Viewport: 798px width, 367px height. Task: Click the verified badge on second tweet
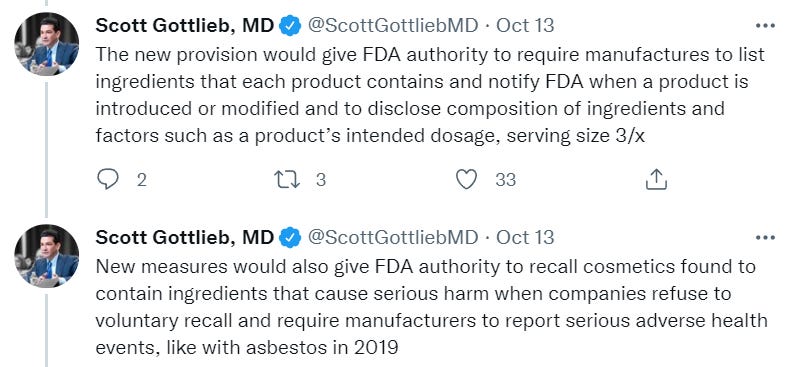pos(290,238)
